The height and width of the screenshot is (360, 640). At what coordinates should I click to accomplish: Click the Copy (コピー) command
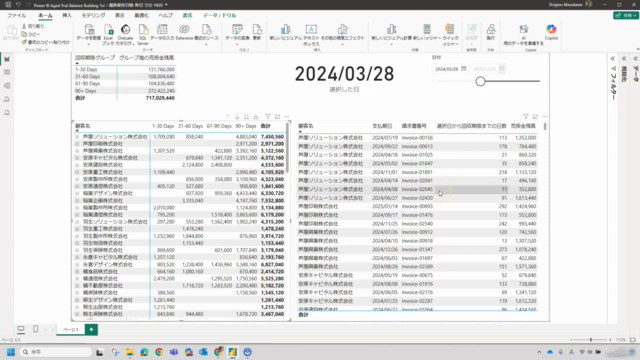coord(31,34)
